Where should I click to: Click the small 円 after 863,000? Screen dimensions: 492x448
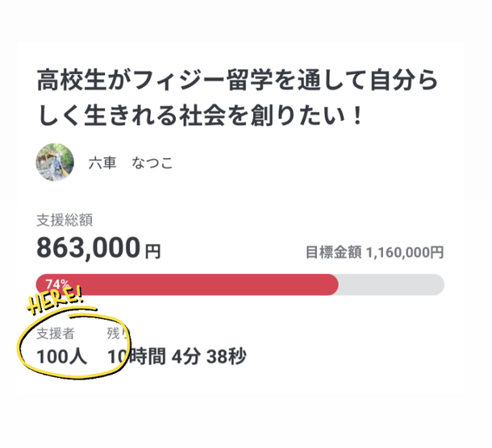tap(152, 252)
